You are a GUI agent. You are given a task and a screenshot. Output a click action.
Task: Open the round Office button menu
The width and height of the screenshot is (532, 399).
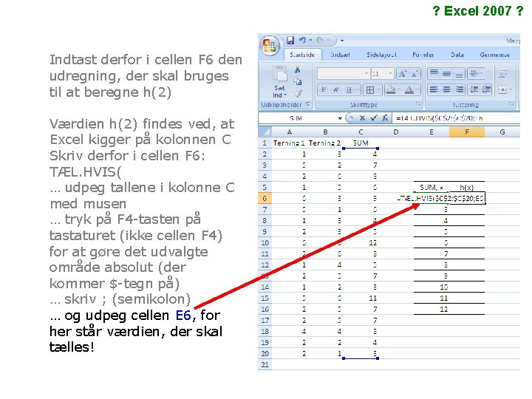tap(270, 46)
